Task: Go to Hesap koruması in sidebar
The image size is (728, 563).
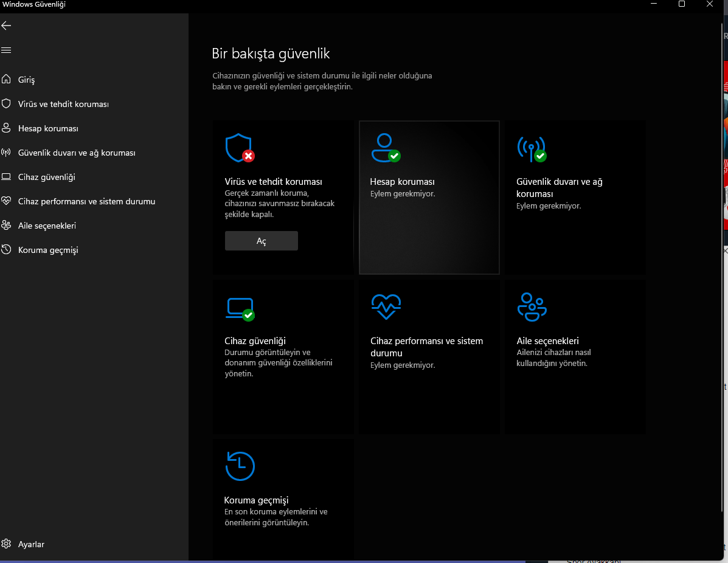Action: [x=48, y=128]
